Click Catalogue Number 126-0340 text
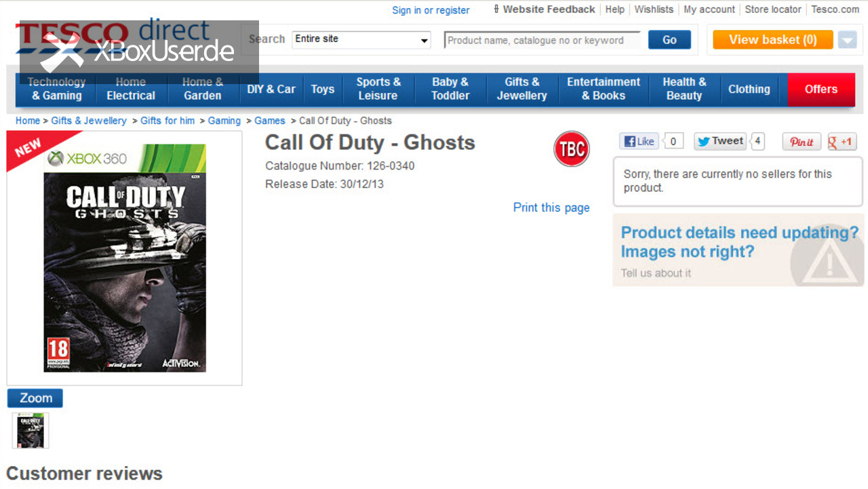This screenshot has width=868, height=489. click(340, 166)
